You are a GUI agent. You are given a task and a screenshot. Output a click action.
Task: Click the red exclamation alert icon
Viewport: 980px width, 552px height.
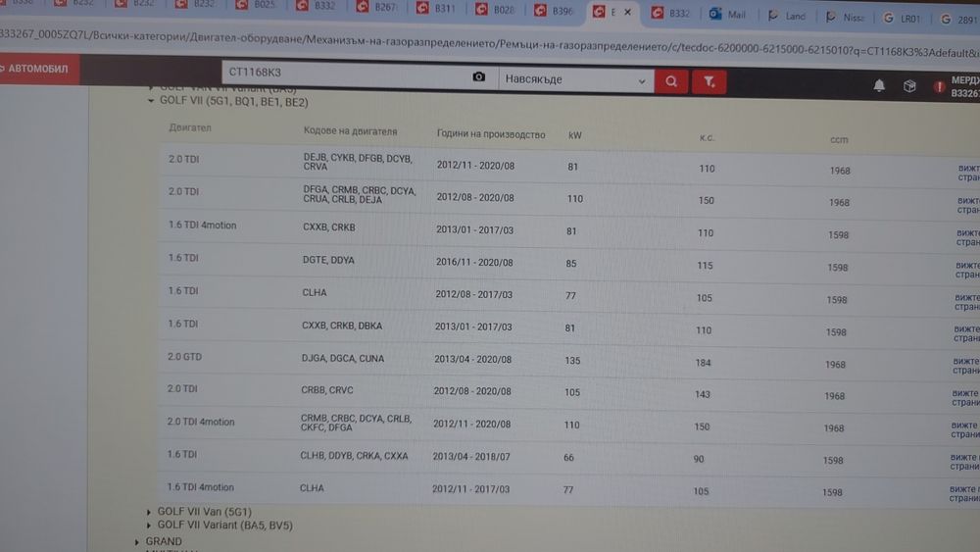tap(939, 87)
